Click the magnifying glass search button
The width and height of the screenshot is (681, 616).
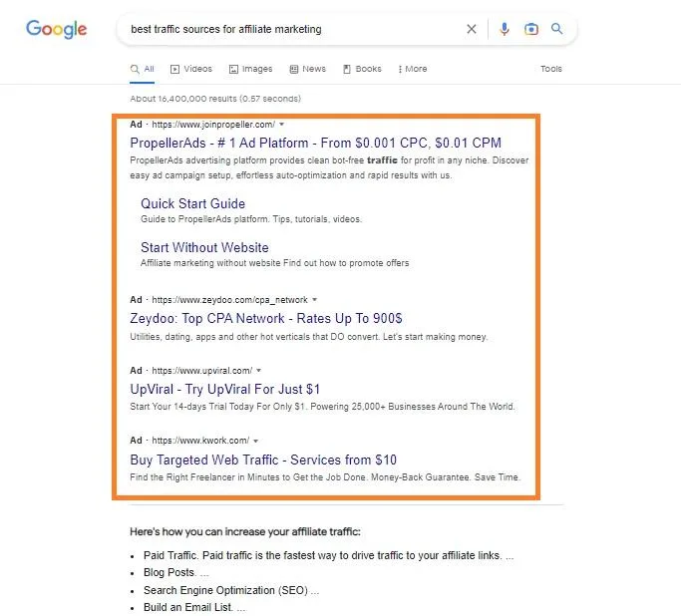tap(556, 29)
